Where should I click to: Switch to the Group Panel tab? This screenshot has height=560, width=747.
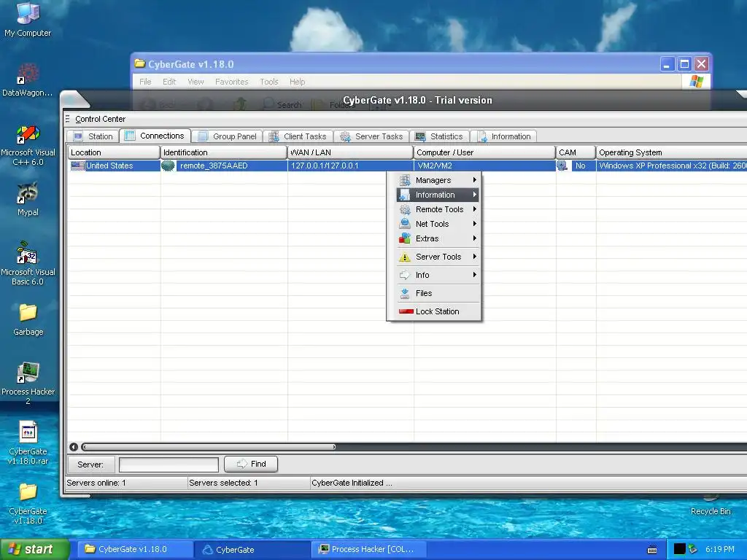coord(228,136)
